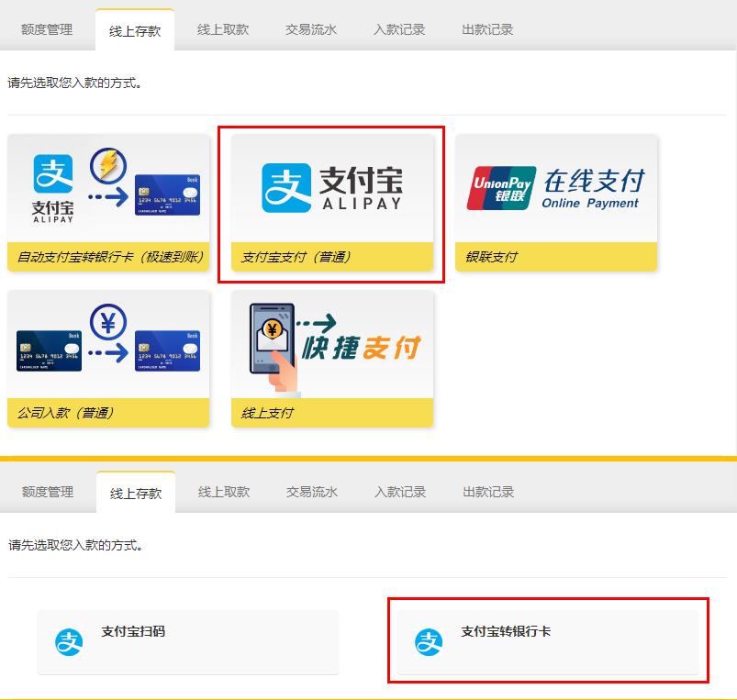The image size is (737, 700).
Task: Select the 公司入款（普通） label
Action: click(x=66, y=413)
